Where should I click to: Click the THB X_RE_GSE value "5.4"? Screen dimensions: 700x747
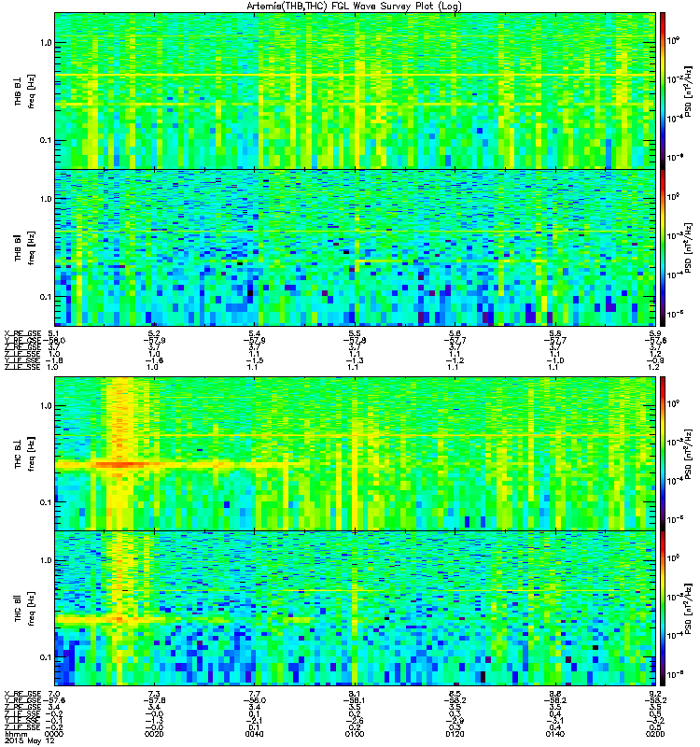coord(254,333)
